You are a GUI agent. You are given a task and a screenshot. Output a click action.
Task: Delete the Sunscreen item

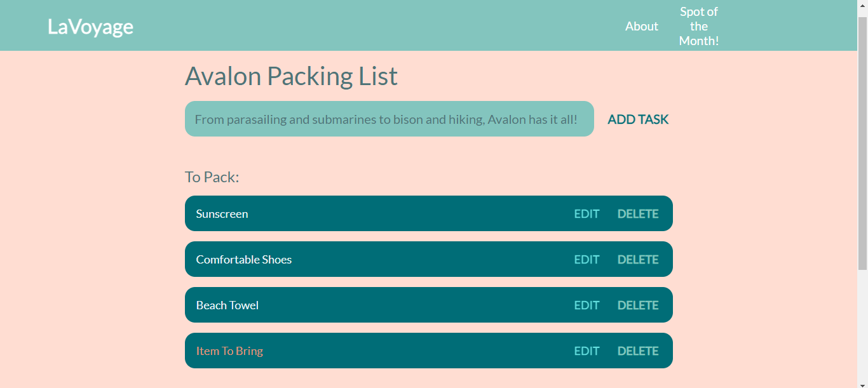pyautogui.click(x=637, y=214)
